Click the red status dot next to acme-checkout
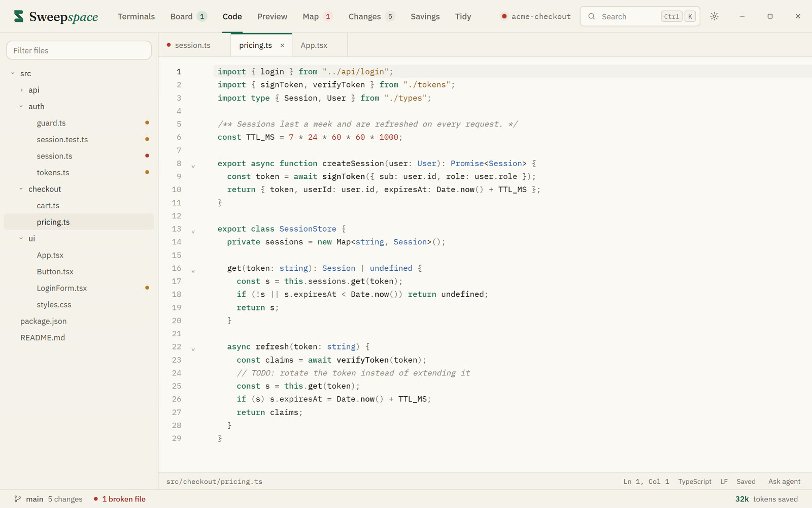 504,16
